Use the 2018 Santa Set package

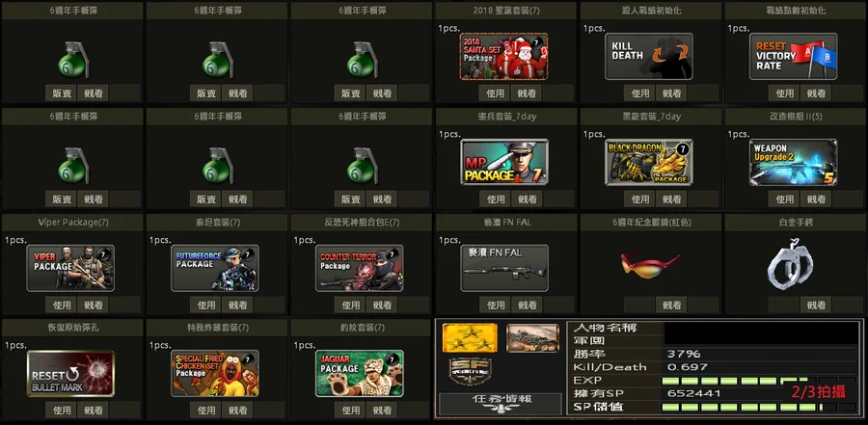click(x=496, y=93)
